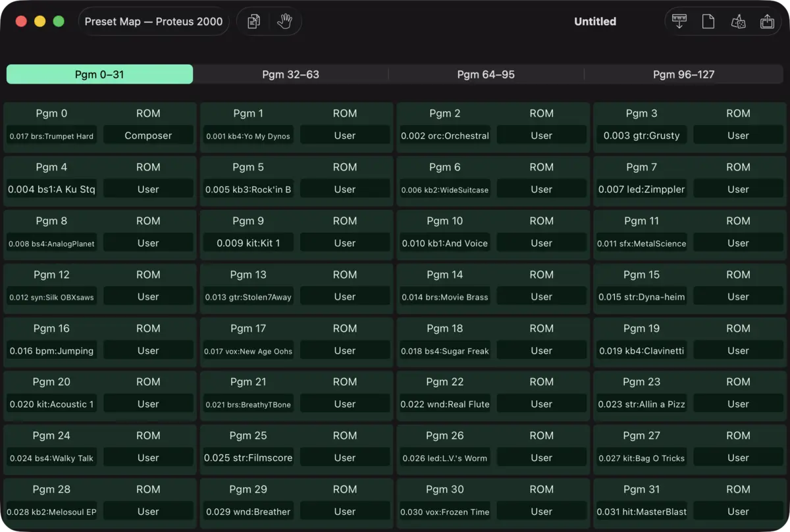
Task: Click the 0.018 bs4:Sugar Freak preset field
Action: pyautogui.click(x=445, y=351)
